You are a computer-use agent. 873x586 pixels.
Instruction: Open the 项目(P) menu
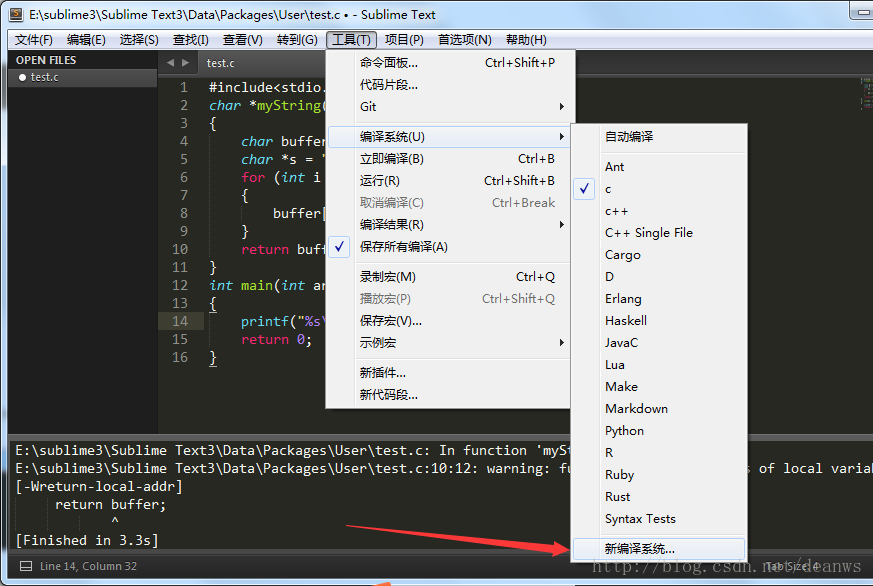coord(404,40)
